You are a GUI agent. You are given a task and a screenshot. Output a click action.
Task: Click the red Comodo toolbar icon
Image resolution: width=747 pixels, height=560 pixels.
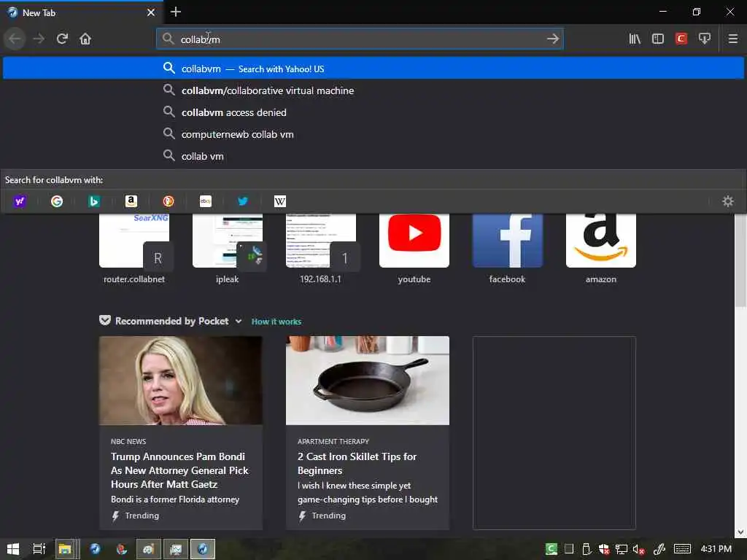[x=681, y=39]
